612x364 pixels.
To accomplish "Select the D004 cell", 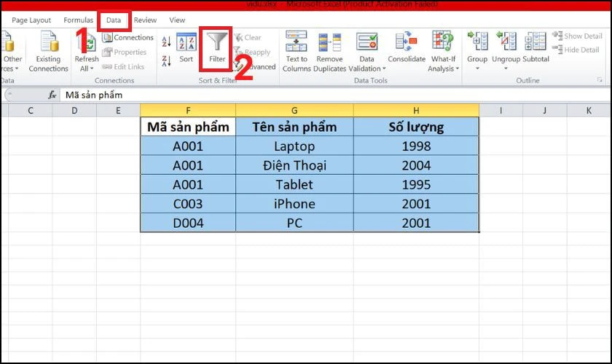I will [x=188, y=223].
